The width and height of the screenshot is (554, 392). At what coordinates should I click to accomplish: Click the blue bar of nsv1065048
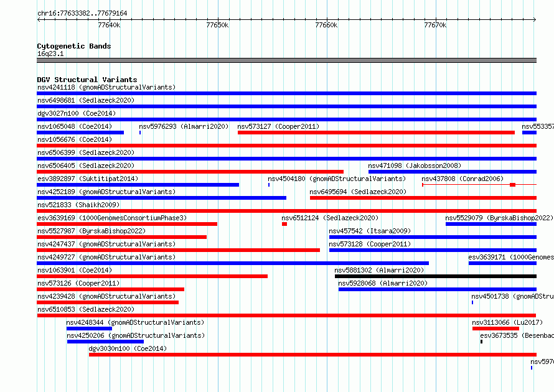(80, 133)
